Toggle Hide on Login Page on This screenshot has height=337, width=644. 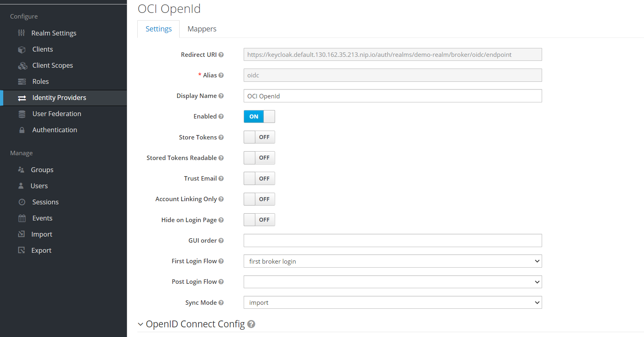(259, 220)
